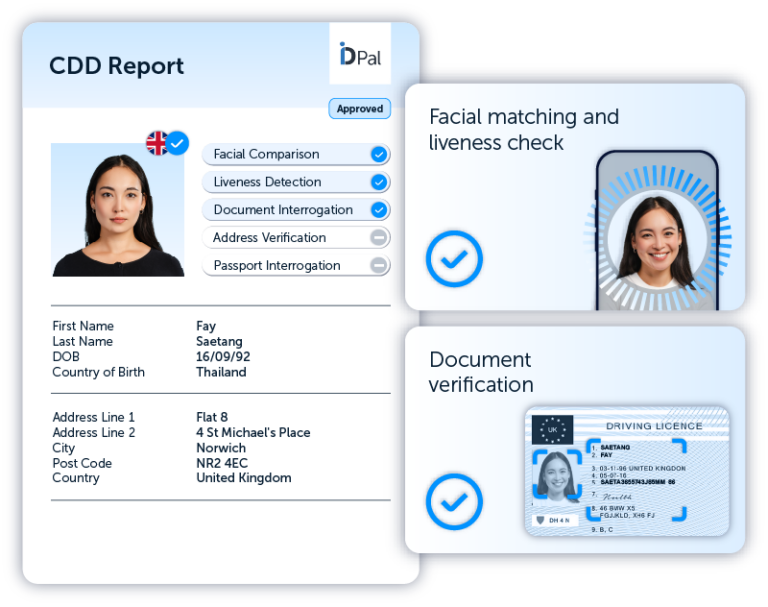
Task: Expand the Address Verification row
Action: (x=379, y=238)
